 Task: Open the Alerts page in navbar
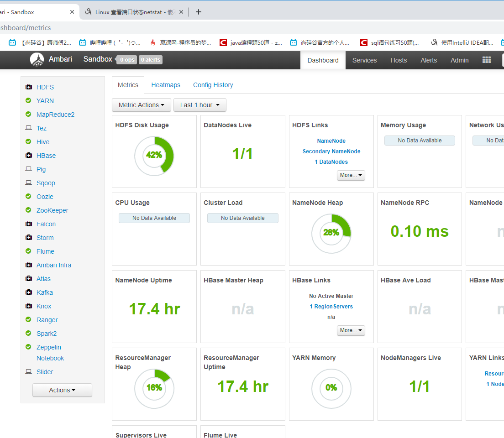click(429, 60)
